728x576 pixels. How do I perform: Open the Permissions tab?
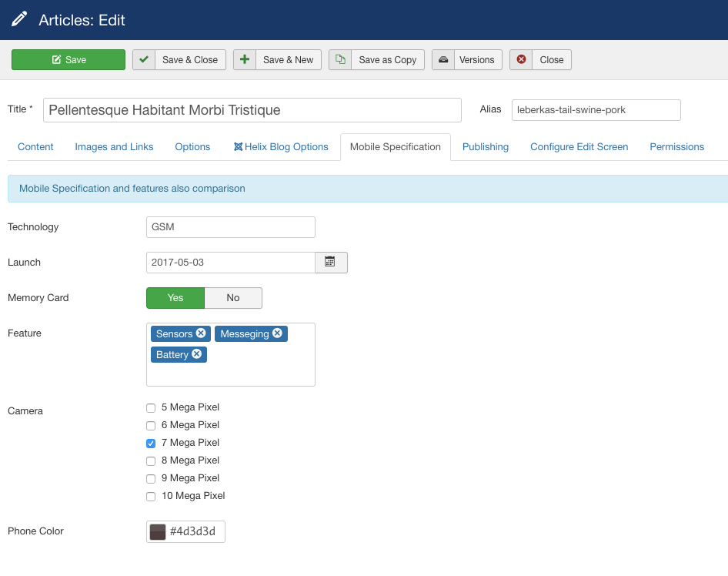pyautogui.click(x=676, y=146)
